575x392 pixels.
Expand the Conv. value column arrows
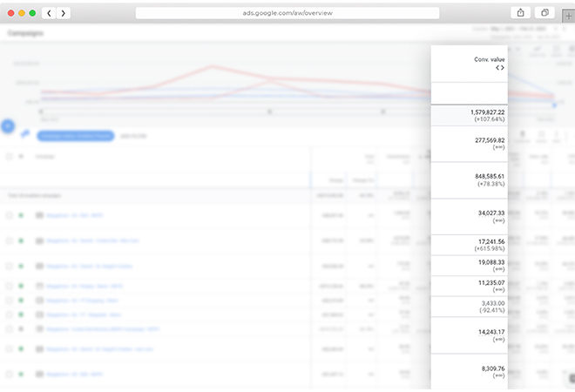[499, 67]
